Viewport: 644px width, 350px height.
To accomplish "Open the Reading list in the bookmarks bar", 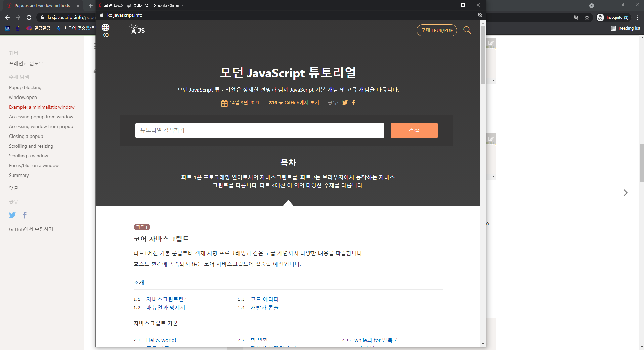I will point(626,28).
